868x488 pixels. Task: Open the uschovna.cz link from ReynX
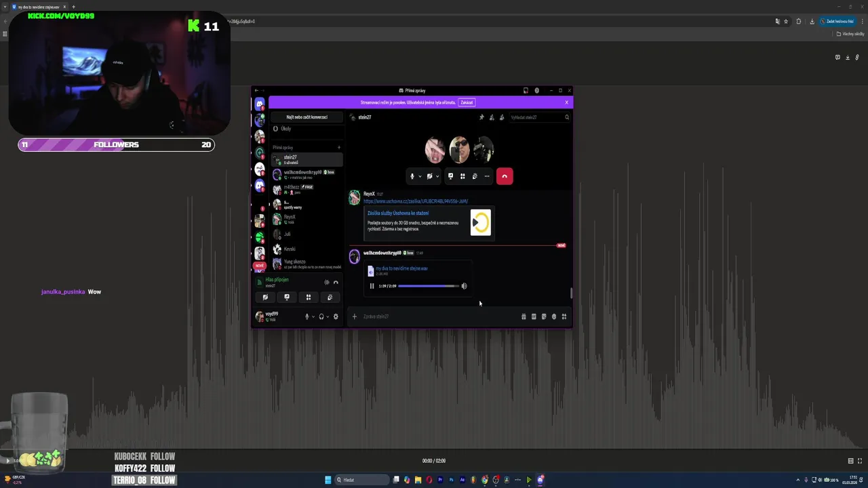(416, 201)
